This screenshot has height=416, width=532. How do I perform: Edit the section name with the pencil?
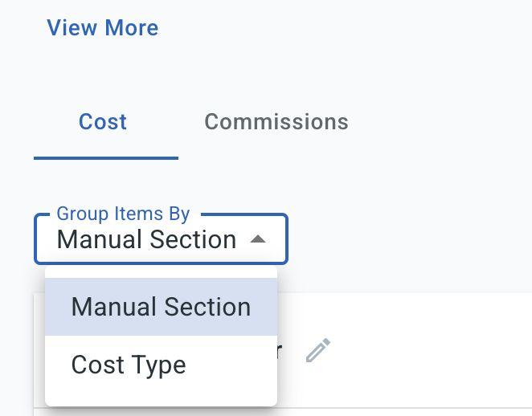[x=318, y=350]
